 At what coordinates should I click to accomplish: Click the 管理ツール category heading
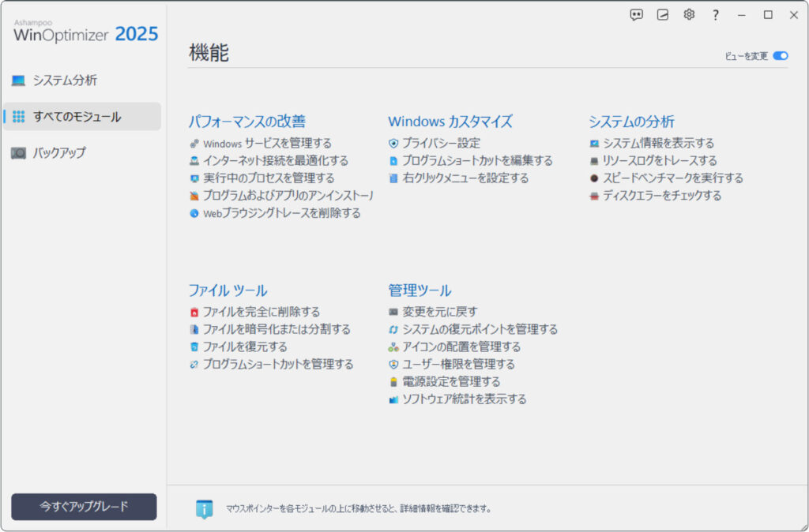point(420,290)
